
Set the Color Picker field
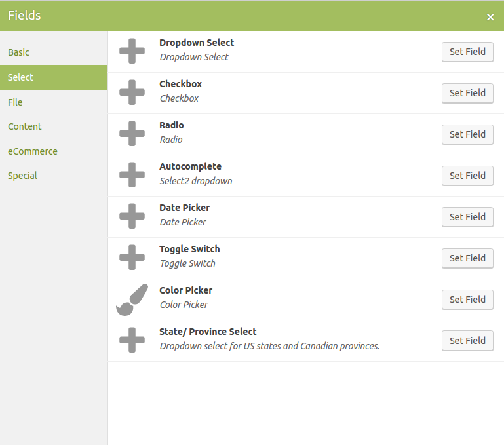point(467,300)
